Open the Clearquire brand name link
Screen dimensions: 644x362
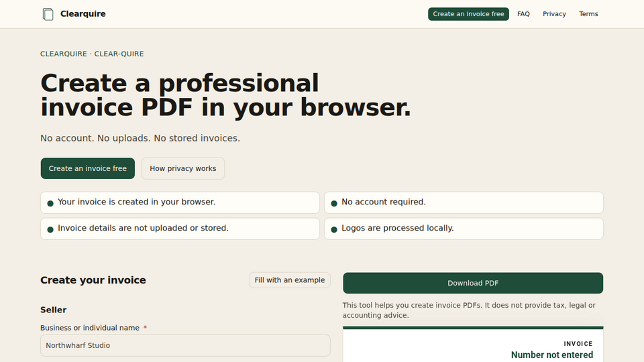(x=83, y=14)
